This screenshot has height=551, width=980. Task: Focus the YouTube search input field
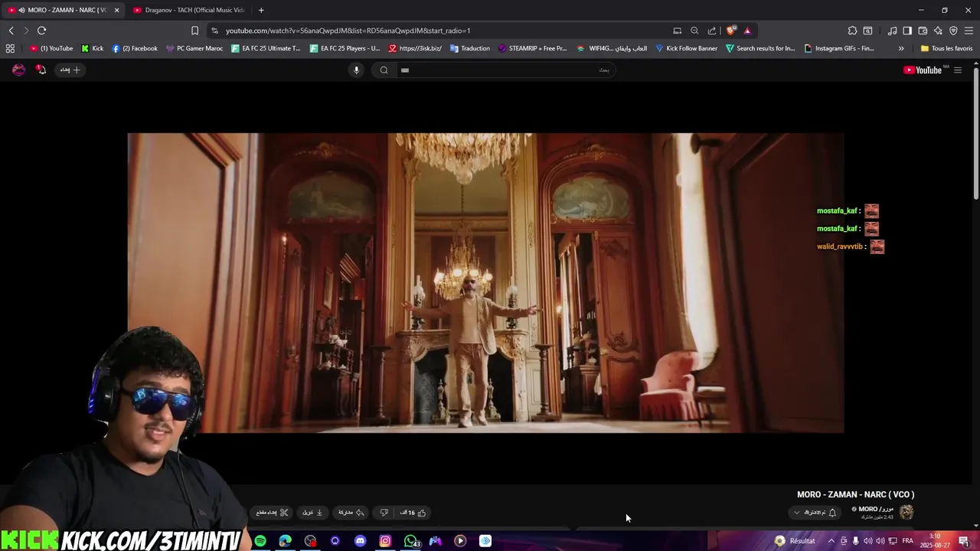pyautogui.click(x=505, y=70)
